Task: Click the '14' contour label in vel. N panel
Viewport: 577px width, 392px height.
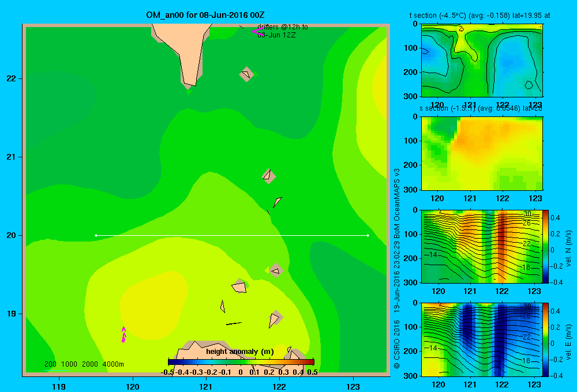Action: click(x=433, y=254)
